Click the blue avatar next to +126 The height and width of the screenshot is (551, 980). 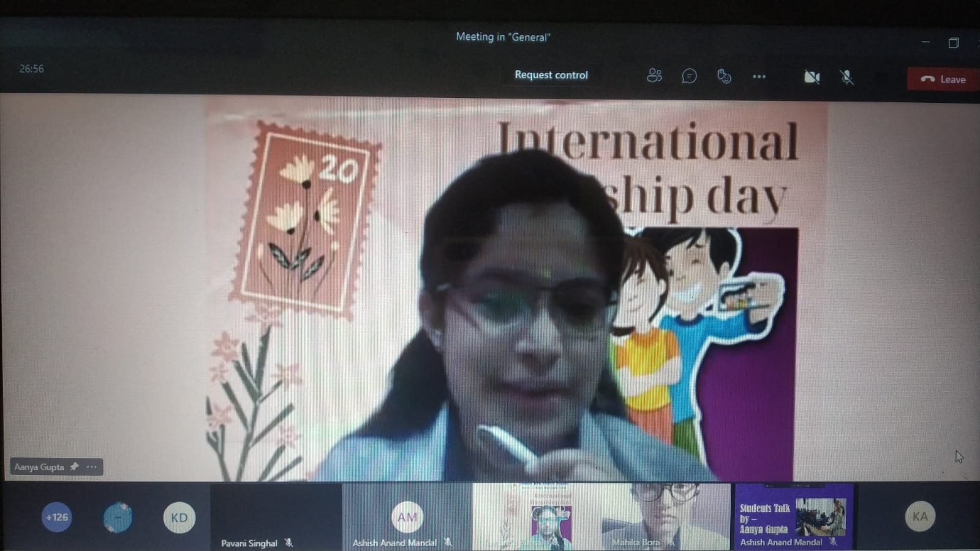point(118,517)
